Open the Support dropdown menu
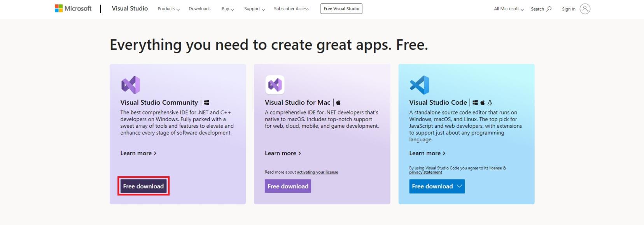This screenshot has width=644, height=225. click(254, 9)
